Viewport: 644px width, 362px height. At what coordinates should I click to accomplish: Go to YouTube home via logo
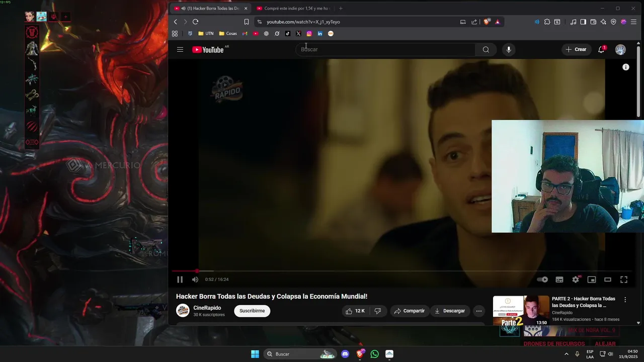point(208,49)
